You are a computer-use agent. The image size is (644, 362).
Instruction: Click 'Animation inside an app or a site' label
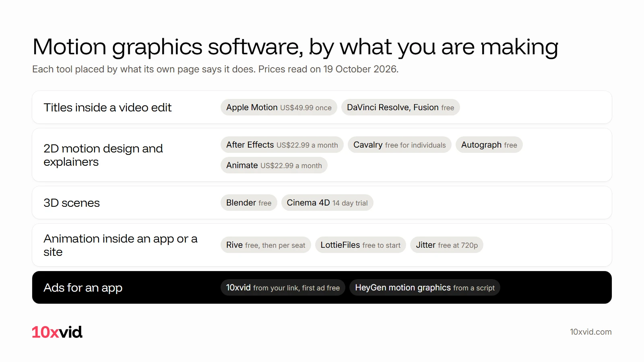coord(120,245)
